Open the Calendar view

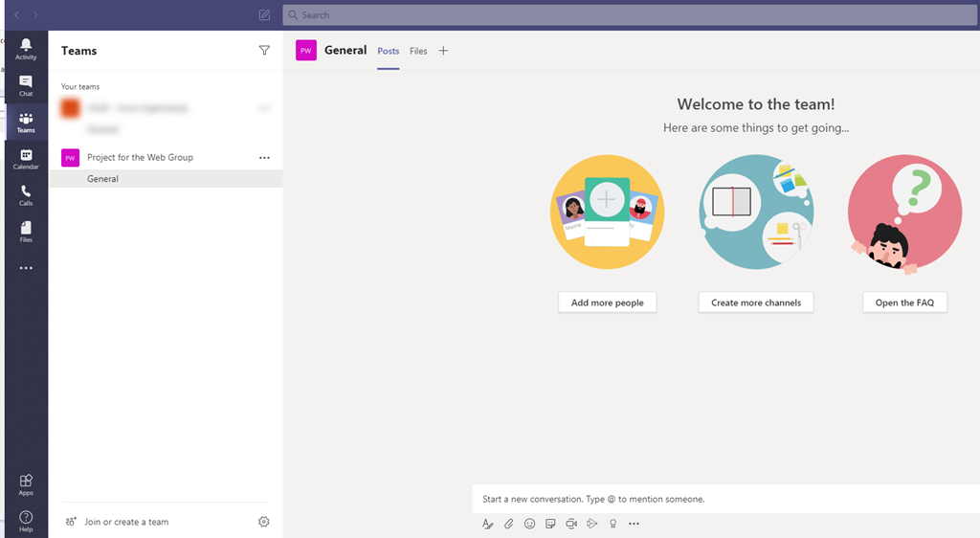click(26, 159)
